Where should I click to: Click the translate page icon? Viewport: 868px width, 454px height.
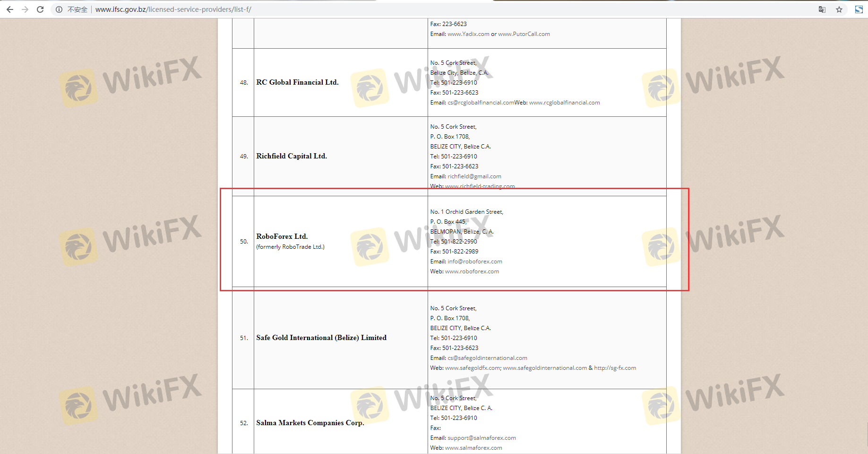click(822, 9)
